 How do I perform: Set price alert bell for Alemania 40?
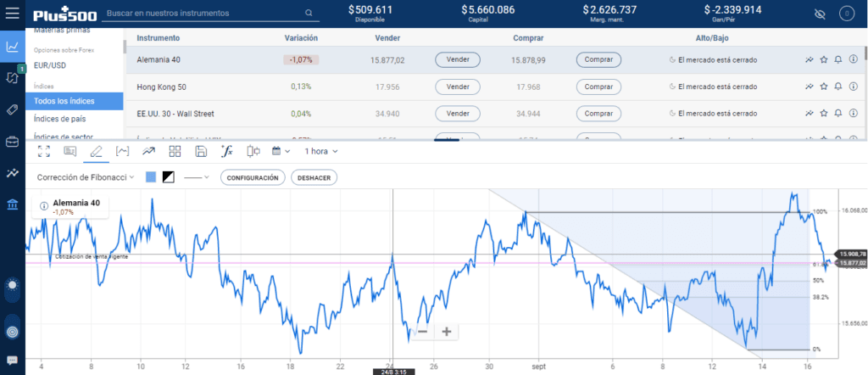point(837,60)
